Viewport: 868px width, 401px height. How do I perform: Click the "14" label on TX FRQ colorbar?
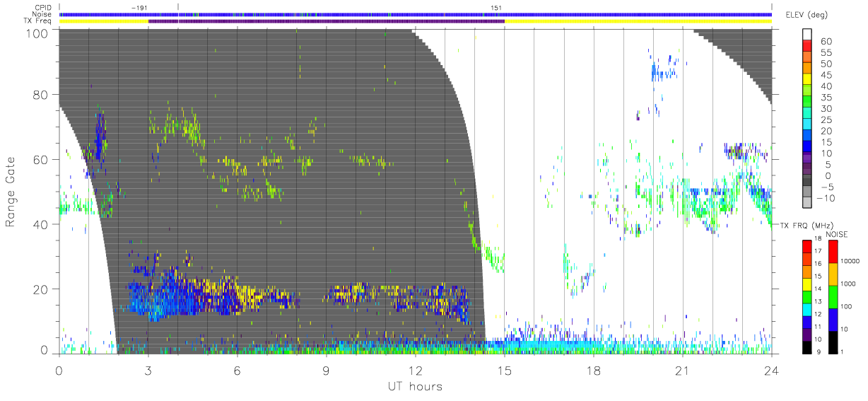pos(818,289)
